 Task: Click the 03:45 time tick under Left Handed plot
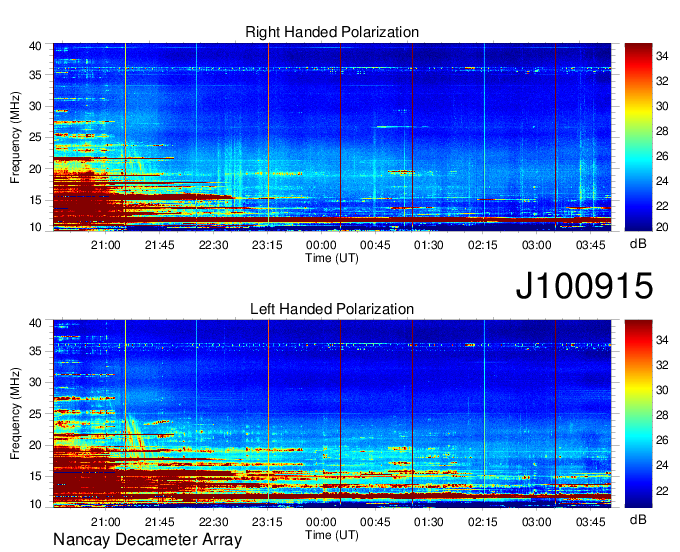pyautogui.click(x=591, y=522)
